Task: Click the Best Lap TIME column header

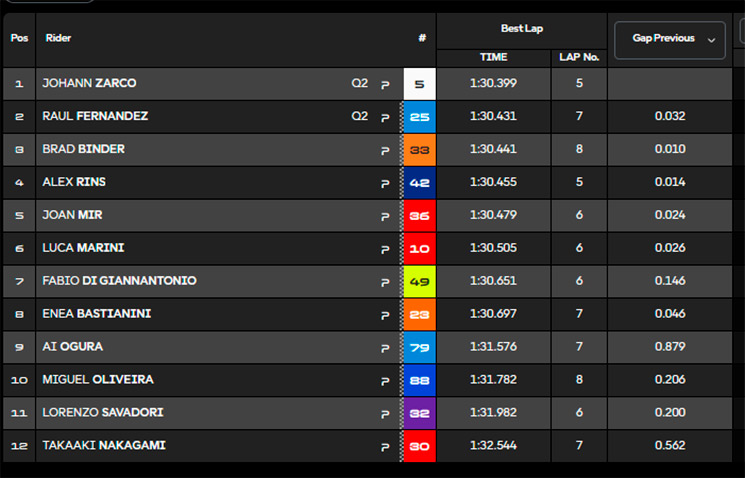Action: pos(493,57)
